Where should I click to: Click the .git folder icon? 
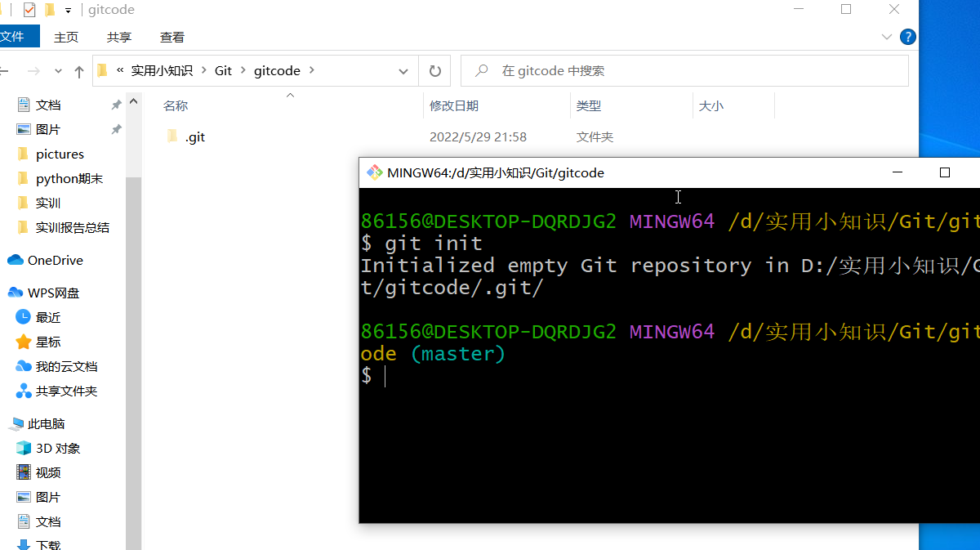tap(171, 136)
